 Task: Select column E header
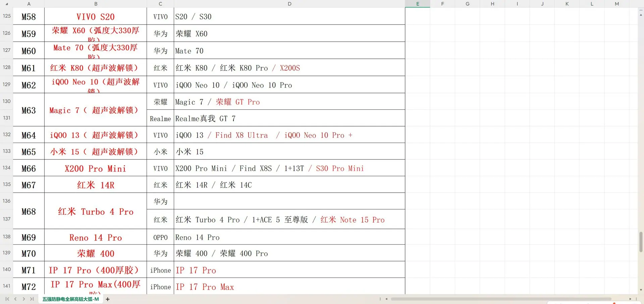[x=418, y=4]
